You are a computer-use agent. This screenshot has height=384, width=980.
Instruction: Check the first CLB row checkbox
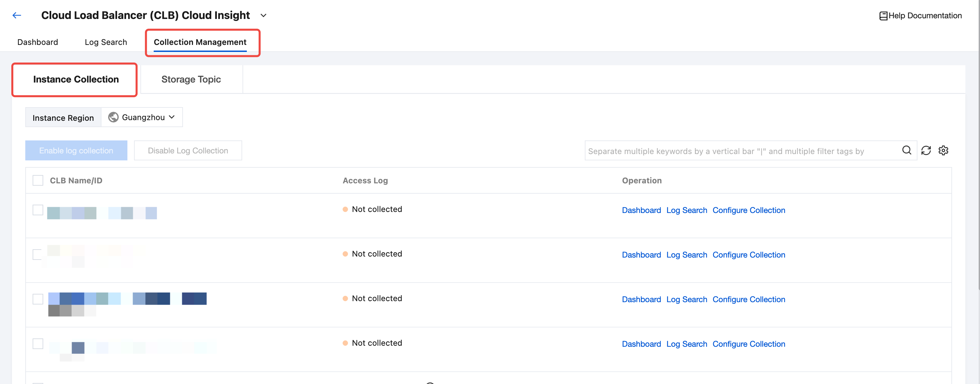[x=38, y=210]
